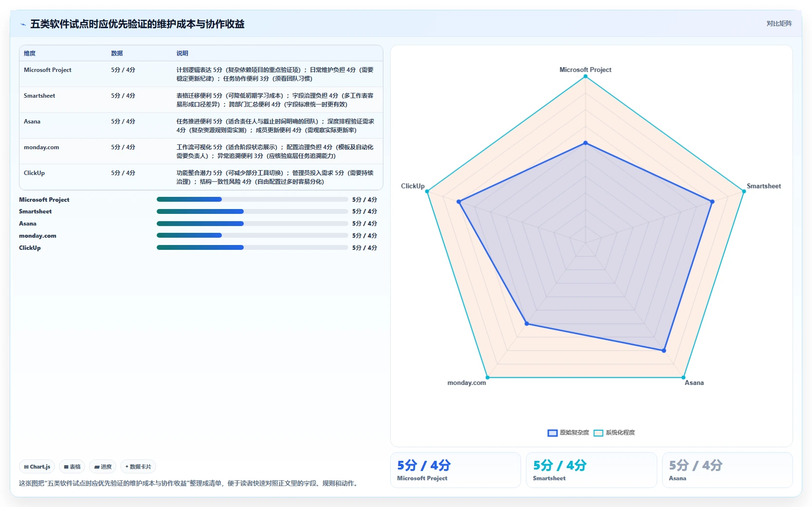
Task: Open the Smartsheet score card
Action: pos(591,470)
